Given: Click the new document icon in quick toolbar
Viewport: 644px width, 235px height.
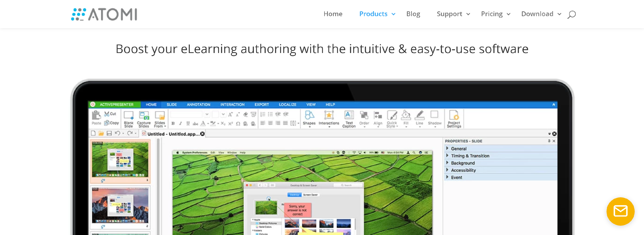Looking at the screenshot, I should pos(93,133).
